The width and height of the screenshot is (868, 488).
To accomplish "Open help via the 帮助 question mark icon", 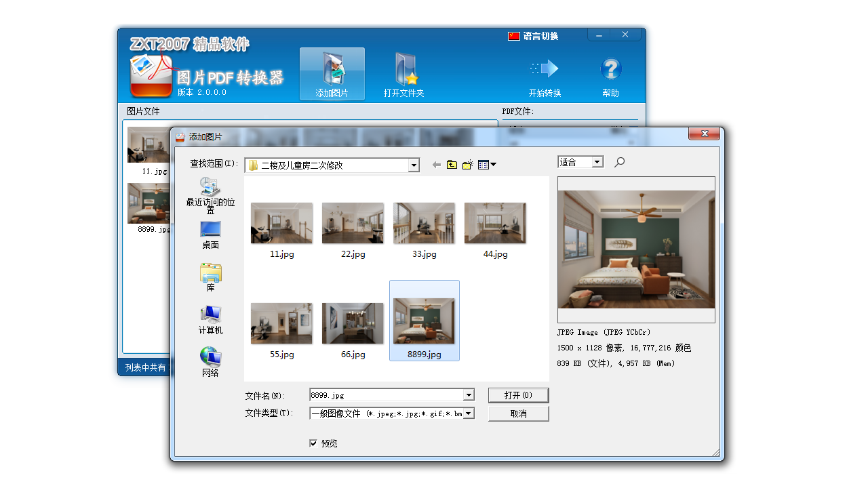I will point(609,68).
